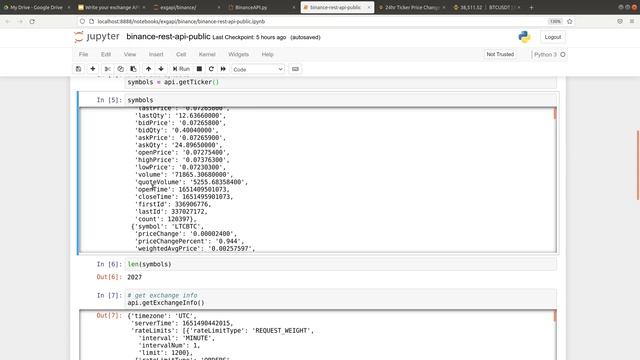Restart kernel and rerun all icon
Image resolution: width=640 pixels, height=360 pixels.
[x=223, y=69]
